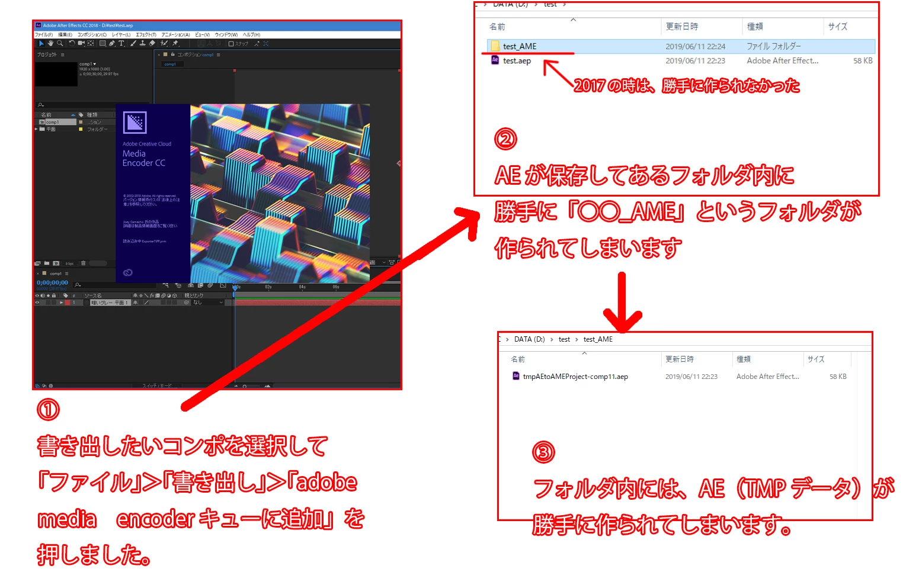Expand the 暗いグレー 平面 1 layer properties
This screenshot has width=903, height=588.
click(x=61, y=302)
